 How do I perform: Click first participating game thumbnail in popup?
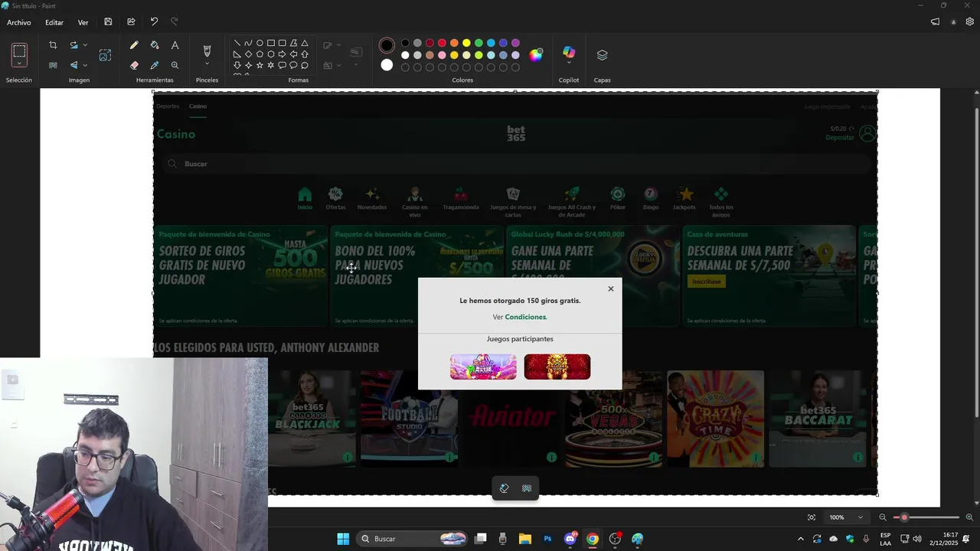[483, 367]
